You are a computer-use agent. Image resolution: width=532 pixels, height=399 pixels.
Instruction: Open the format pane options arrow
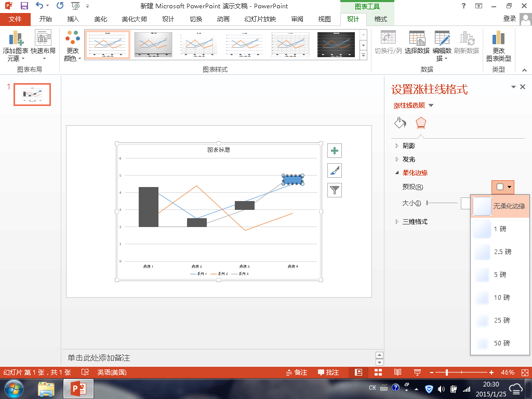click(x=513, y=87)
